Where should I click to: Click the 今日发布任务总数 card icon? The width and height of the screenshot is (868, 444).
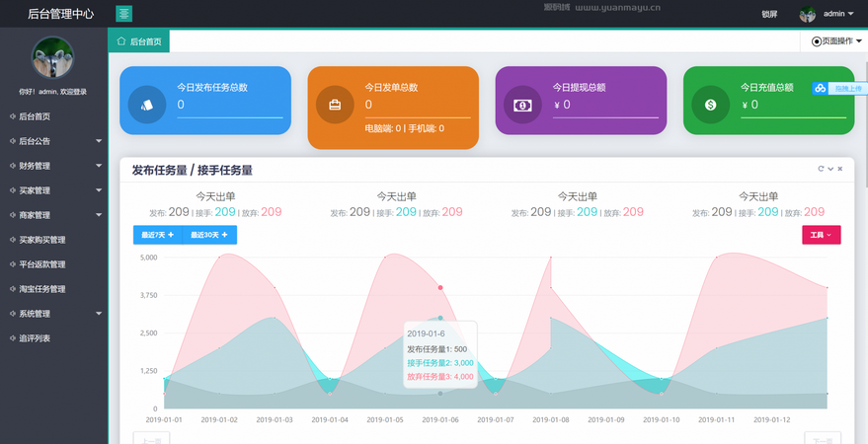tap(147, 105)
